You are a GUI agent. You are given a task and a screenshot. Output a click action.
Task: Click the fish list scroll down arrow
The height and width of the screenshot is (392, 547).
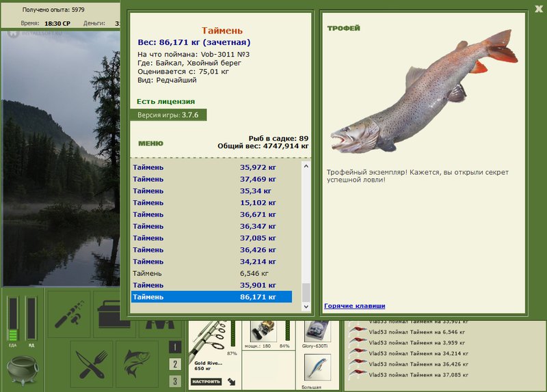pos(306,307)
